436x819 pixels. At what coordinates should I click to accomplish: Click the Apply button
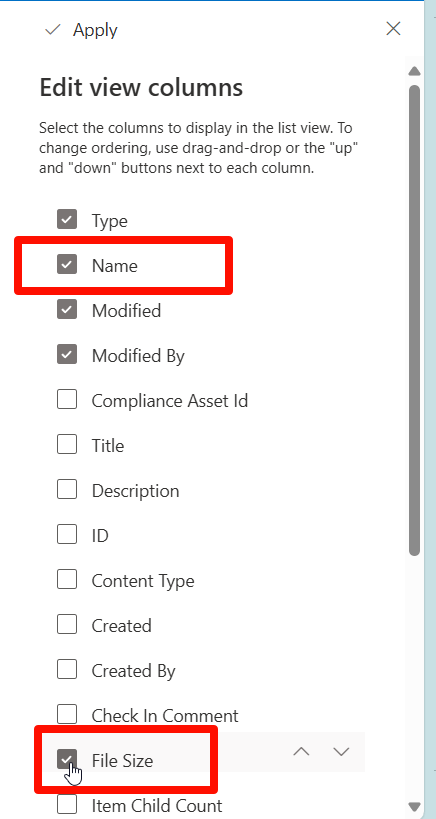pos(81,30)
